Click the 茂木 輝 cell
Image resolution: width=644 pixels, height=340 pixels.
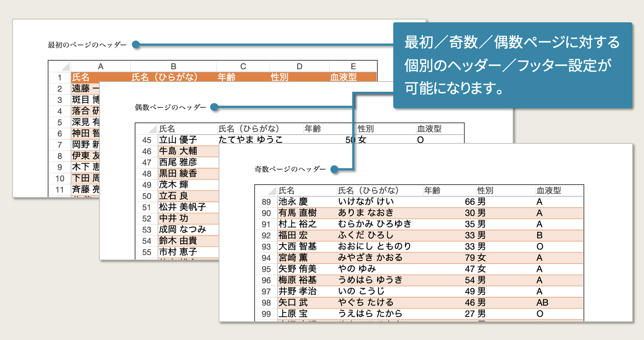(x=188, y=185)
